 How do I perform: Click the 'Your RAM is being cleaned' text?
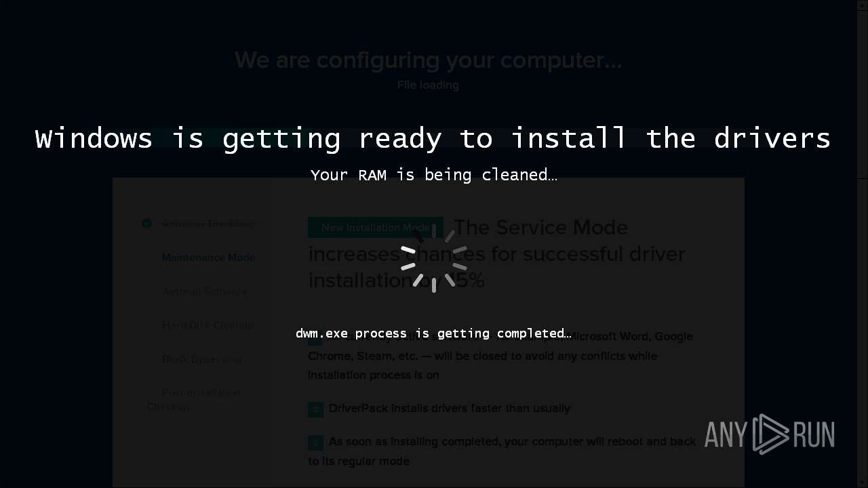tap(434, 175)
